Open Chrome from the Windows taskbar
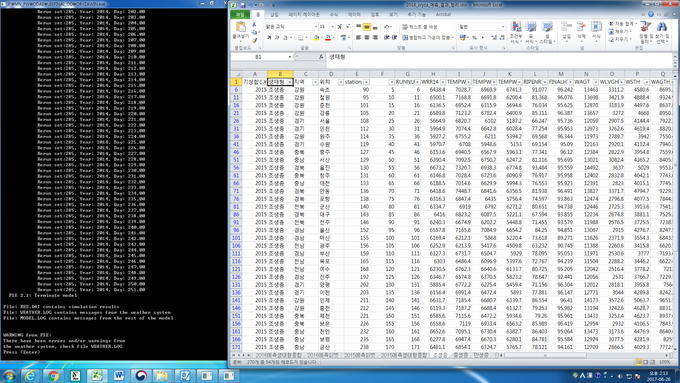 pyautogui.click(x=53, y=376)
